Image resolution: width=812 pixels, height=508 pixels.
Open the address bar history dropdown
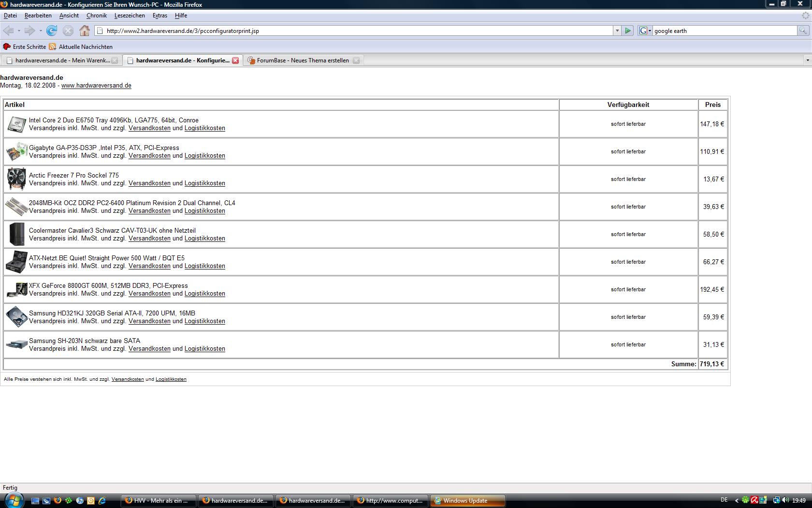tap(617, 30)
